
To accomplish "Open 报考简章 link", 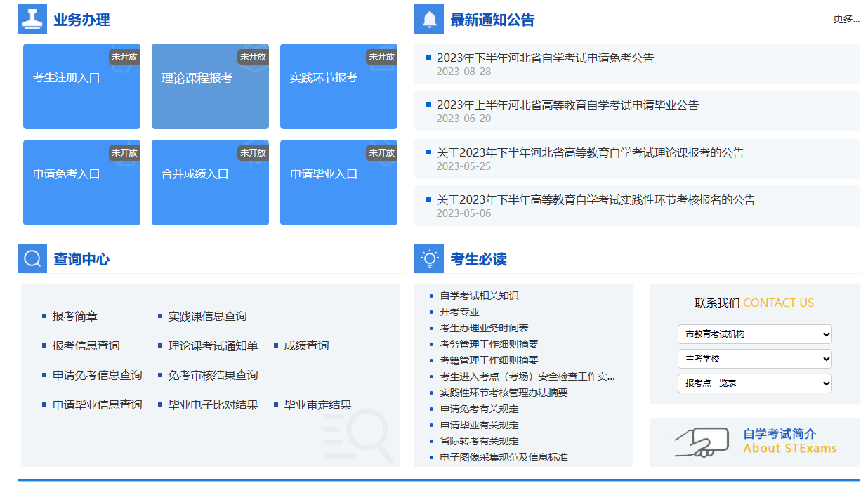I will coord(74,316).
